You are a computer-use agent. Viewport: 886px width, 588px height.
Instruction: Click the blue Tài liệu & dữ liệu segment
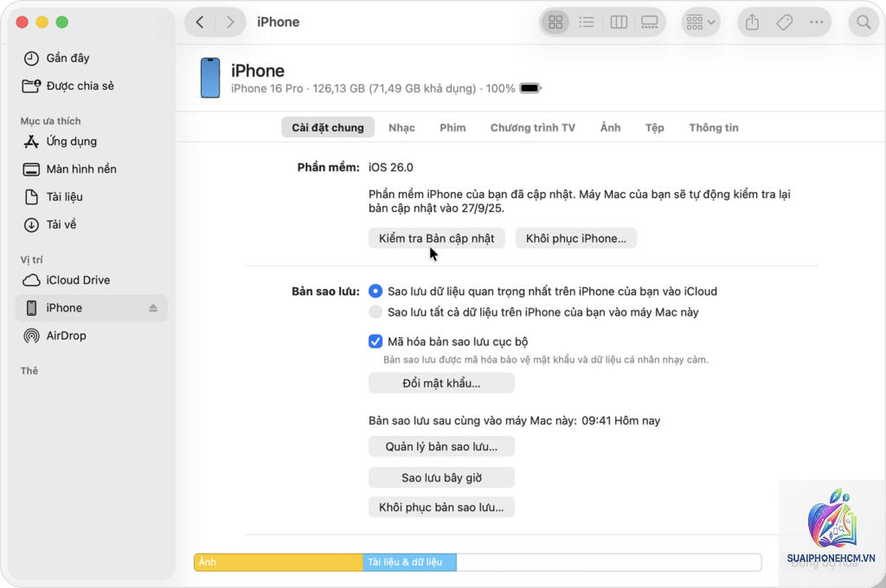409,562
